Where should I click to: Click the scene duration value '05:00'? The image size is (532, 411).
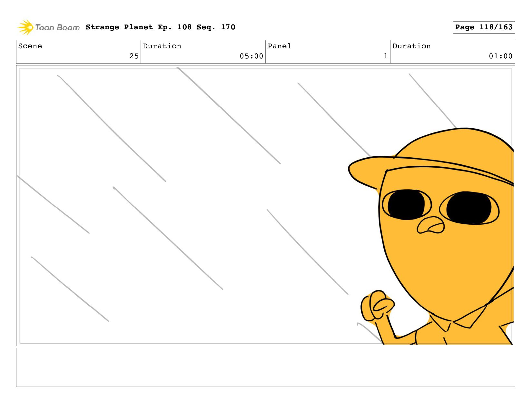click(x=251, y=56)
